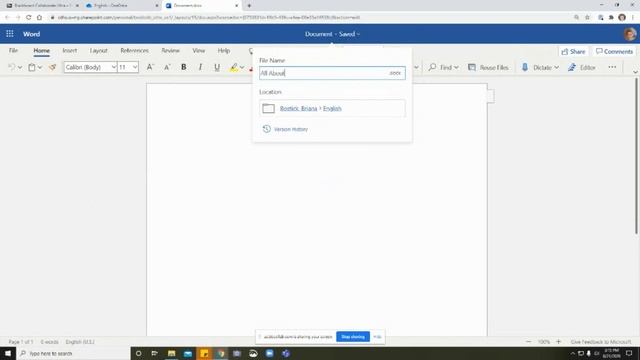Click the Document - Saved title dropdown
The width and height of the screenshot is (640, 360).
[x=332, y=34]
